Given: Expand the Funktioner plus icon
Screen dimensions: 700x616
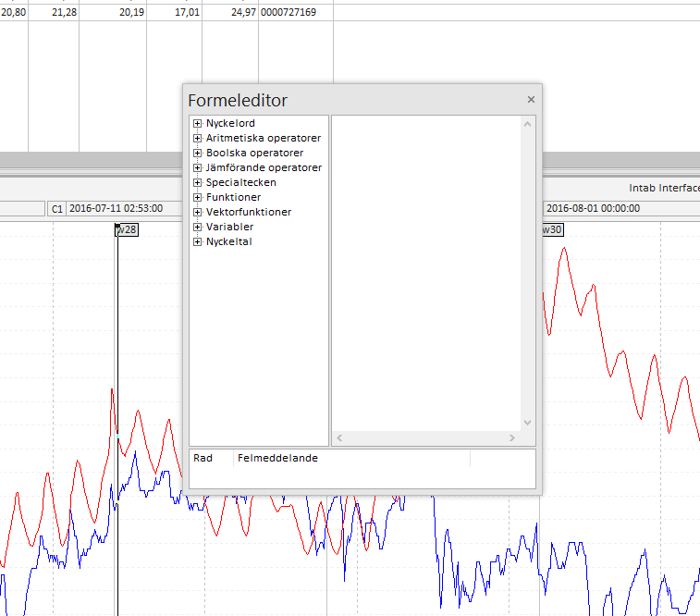Looking at the screenshot, I should pyautogui.click(x=197, y=197).
